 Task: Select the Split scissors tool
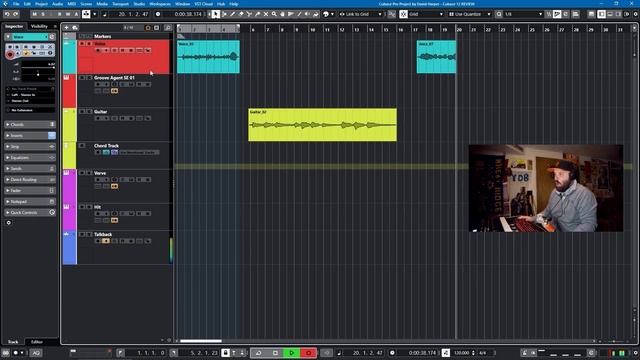pos(249,14)
